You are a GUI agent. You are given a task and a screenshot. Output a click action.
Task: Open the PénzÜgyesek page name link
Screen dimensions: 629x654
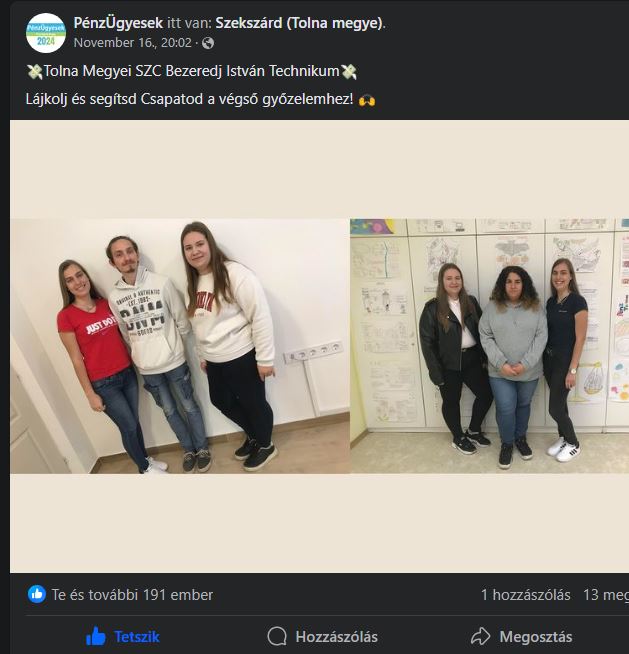tap(118, 23)
